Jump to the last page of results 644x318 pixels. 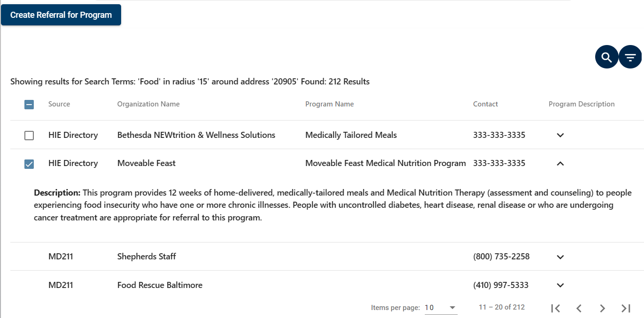626,308
